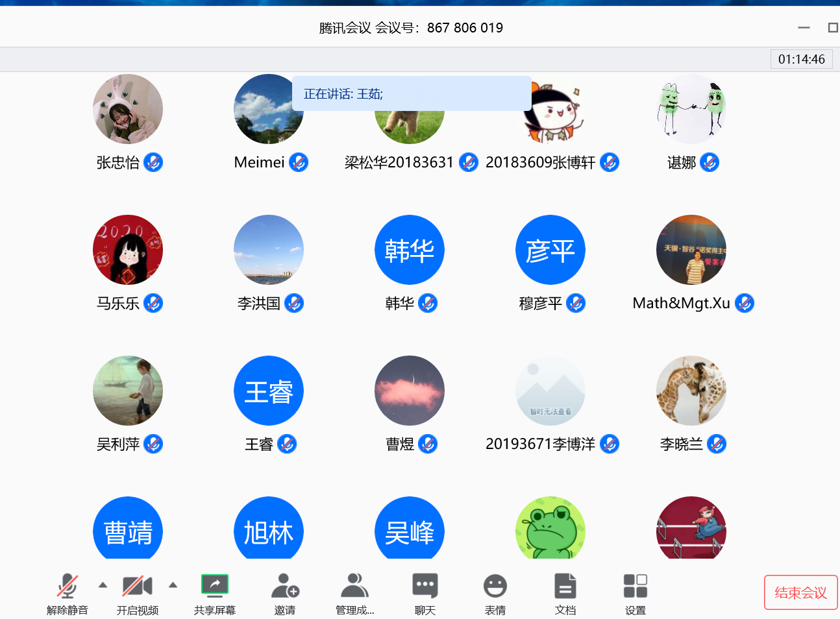Open the Manage Members (管理成员) panel
This screenshot has width=840, height=619.
click(354, 587)
